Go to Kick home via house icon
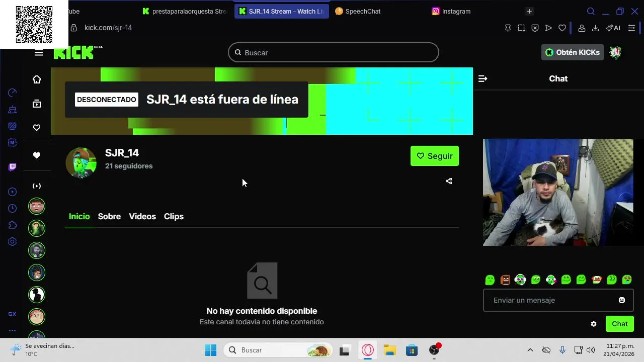The height and width of the screenshot is (362, 644). point(37,79)
